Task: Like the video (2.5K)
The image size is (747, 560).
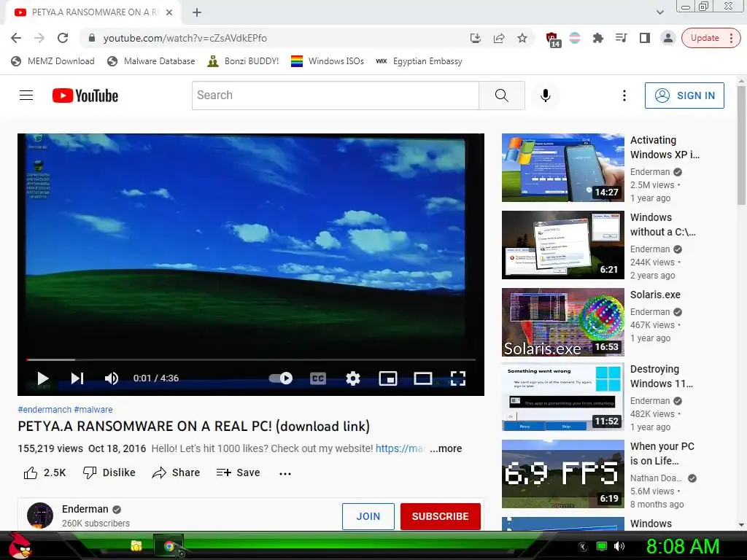Action: click(44, 472)
